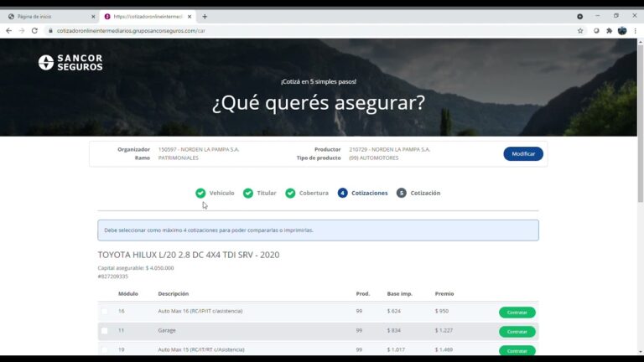Image resolution: width=644 pixels, height=362 pixels.
Task: Click the page vertical scrollbar thumb
Action: click(641, 123)
